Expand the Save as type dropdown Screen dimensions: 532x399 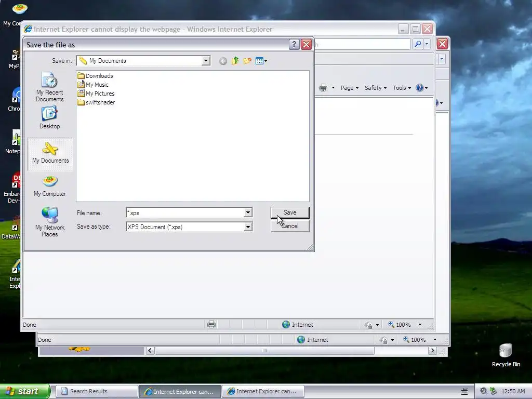248,227
